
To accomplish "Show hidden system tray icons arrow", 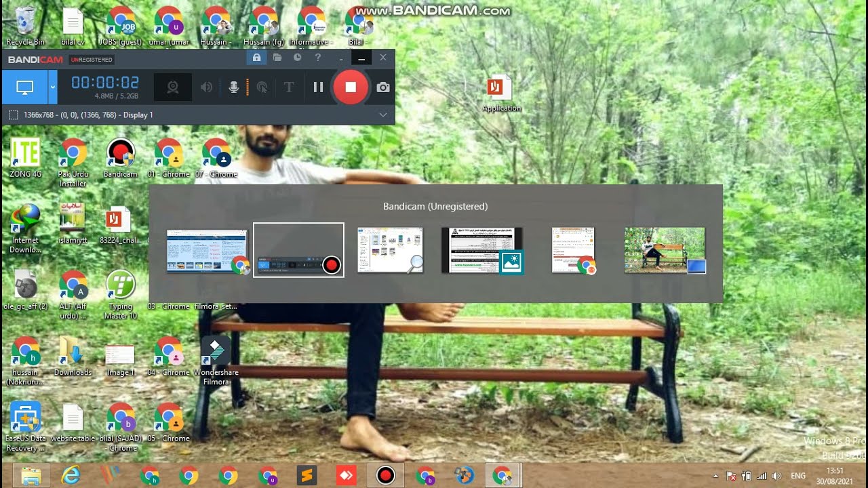I will 715,476.
